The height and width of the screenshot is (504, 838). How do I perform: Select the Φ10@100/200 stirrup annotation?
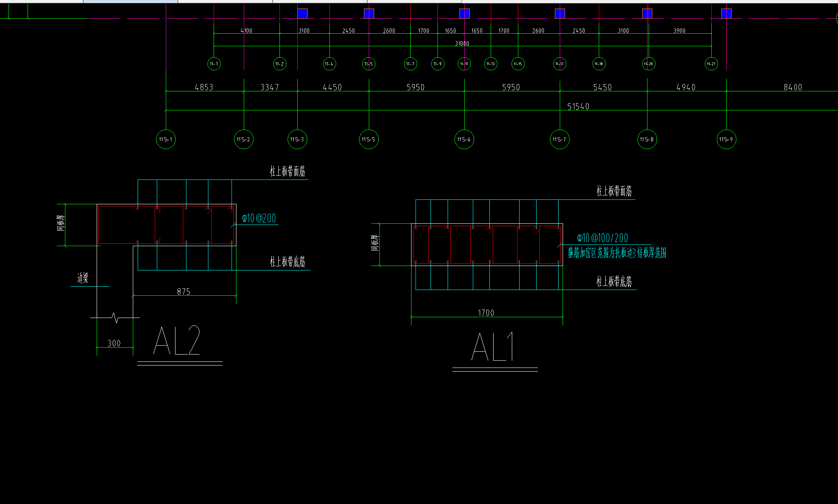click(602, 238)
